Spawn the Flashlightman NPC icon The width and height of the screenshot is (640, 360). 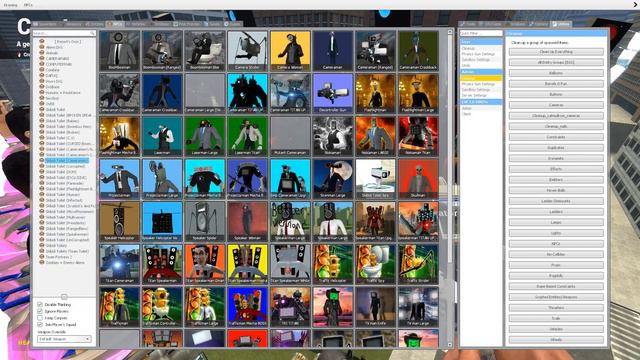coord(376,93)
